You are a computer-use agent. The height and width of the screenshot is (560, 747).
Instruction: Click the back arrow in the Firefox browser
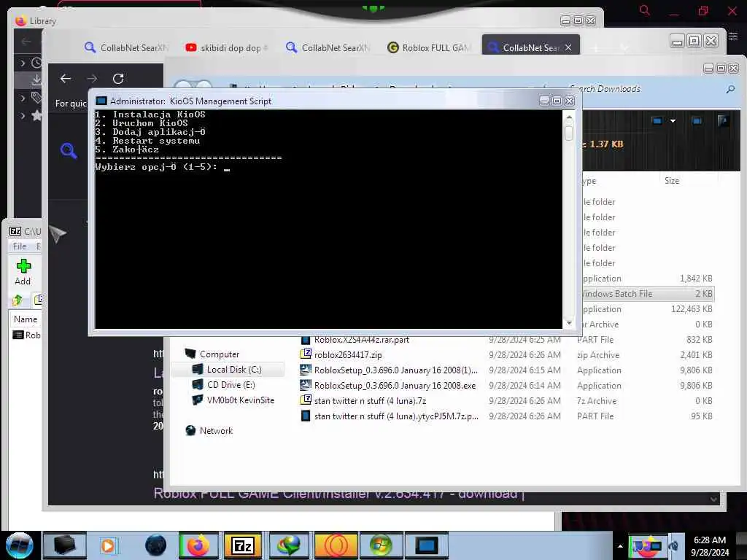[x=66, y=79]
